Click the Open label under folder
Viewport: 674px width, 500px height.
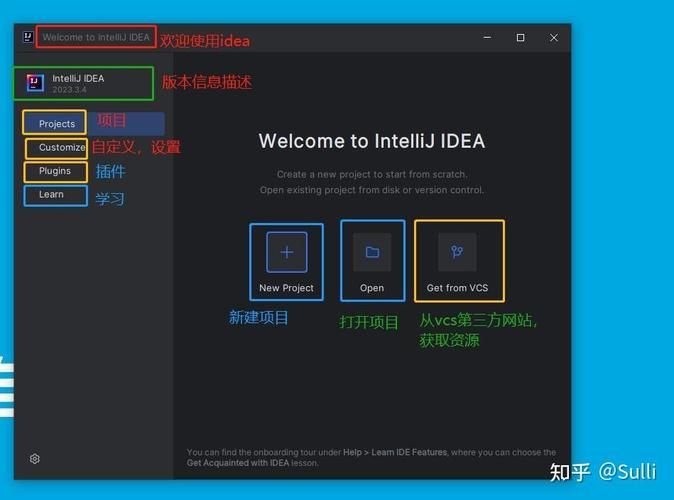tap(372, 288)
